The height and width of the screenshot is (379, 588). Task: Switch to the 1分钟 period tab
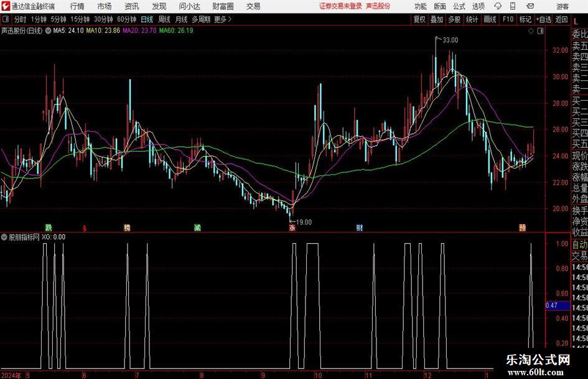(x=38, y=19)
